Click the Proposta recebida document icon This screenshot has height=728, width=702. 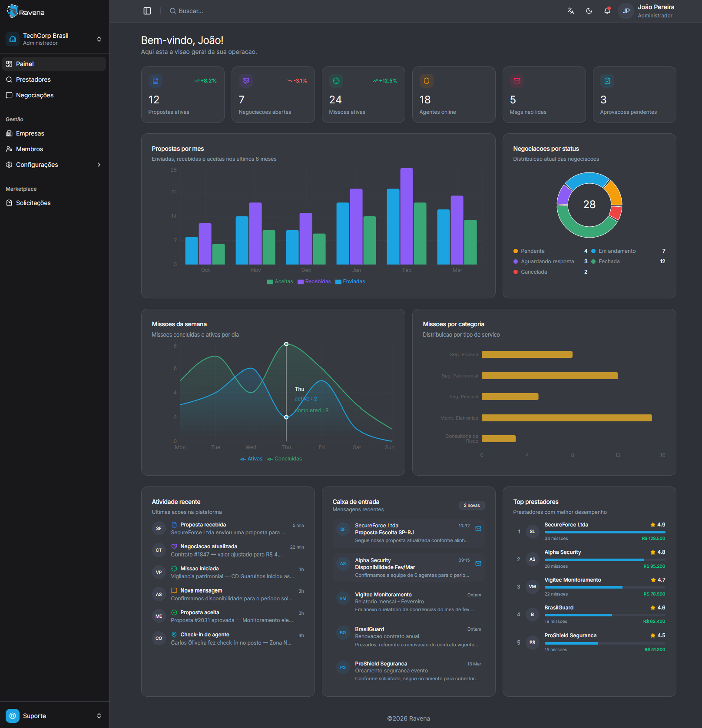point(174,525)
